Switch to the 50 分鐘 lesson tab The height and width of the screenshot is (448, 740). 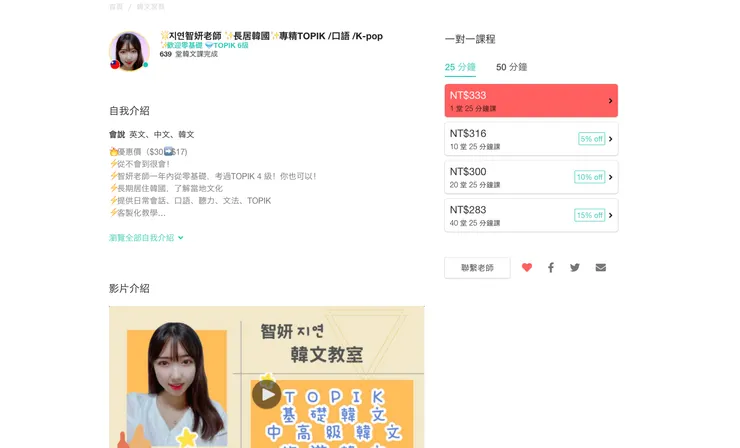(x=511, y=67)
